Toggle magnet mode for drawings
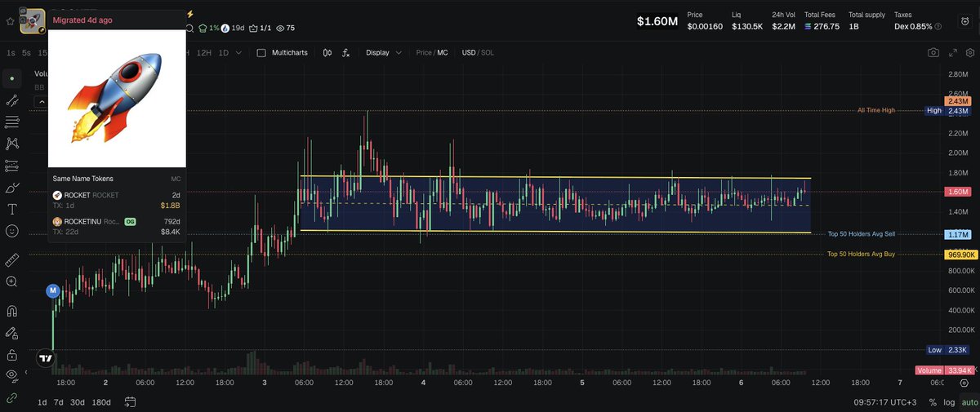This screenshot has height=412, width=980. [x=11, y=311]
